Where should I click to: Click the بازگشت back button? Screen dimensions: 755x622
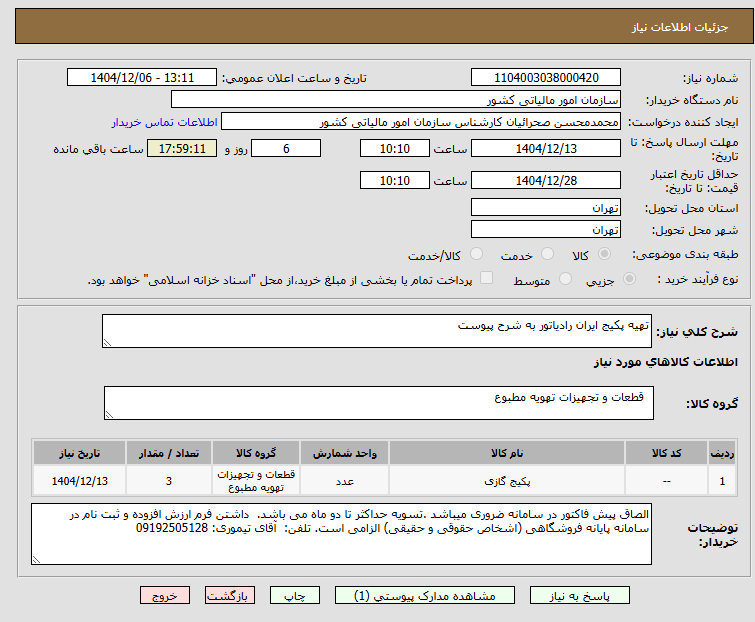[230, 596]
